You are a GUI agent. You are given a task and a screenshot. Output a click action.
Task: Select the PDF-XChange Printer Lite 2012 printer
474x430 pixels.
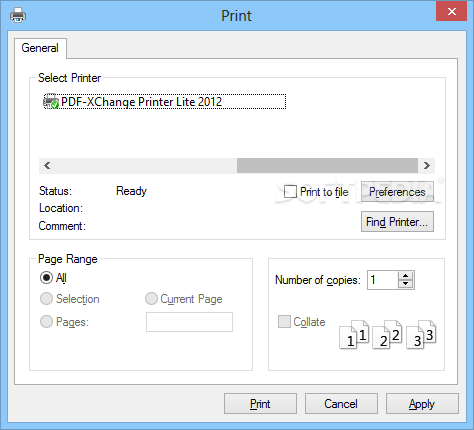point(165,101)
